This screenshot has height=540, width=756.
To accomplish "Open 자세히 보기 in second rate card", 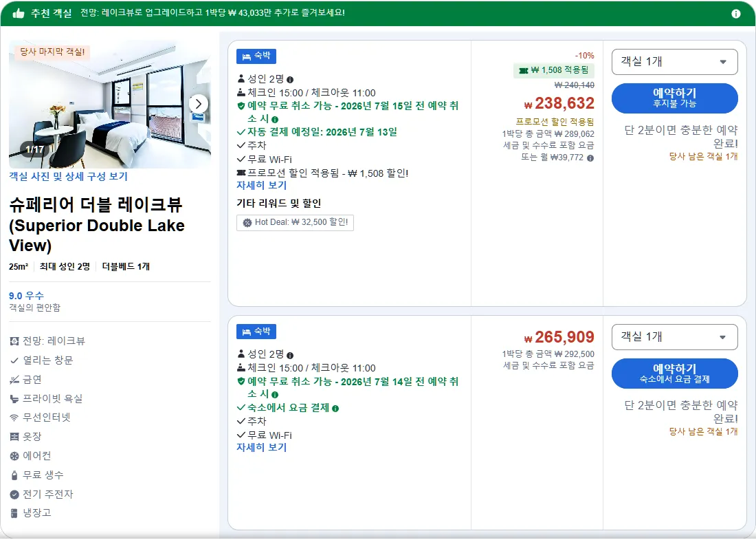I will click(261, 447).
